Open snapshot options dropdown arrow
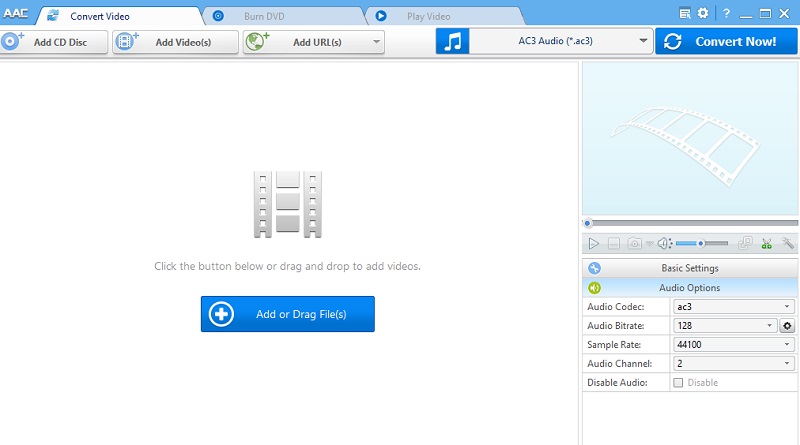 (x=649, y=243)
